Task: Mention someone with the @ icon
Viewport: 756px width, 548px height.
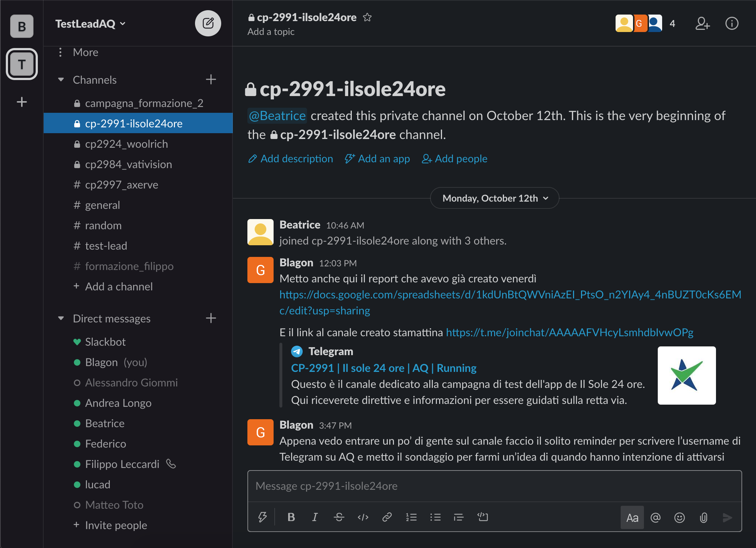Action: pyautogui.click(x=656, y=517)
